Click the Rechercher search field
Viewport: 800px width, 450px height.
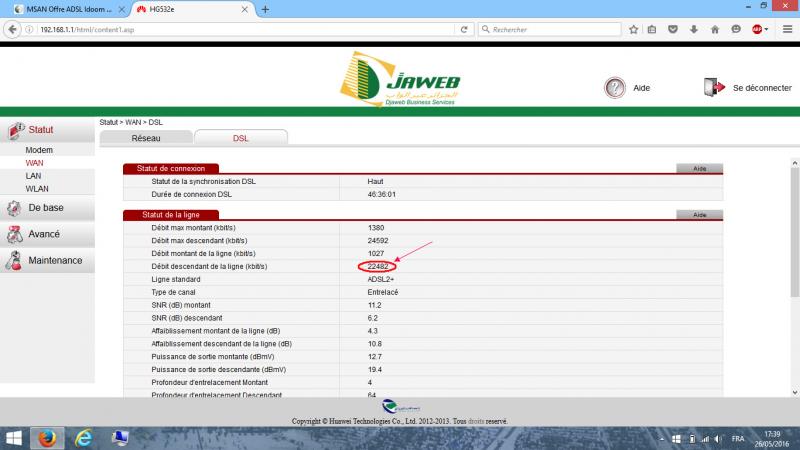click(x=555, y=29)
